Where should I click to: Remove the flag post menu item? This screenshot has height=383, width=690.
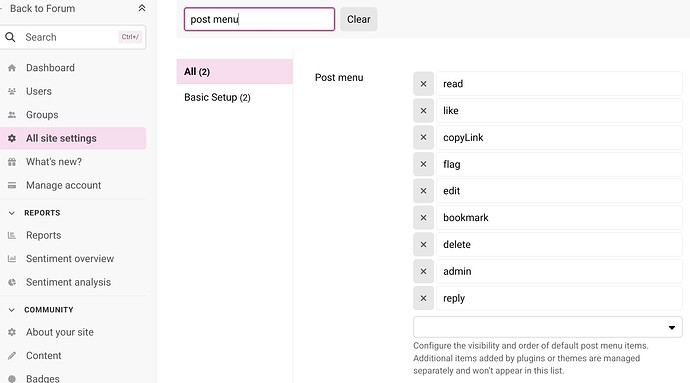coord(423,164)
